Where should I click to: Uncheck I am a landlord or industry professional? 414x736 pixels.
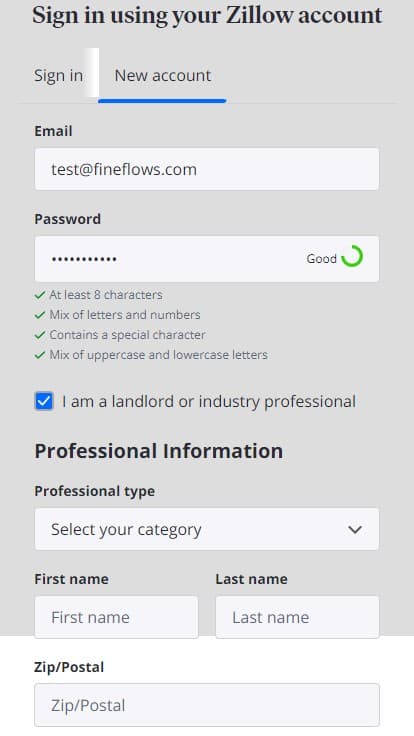click(44, 401)
